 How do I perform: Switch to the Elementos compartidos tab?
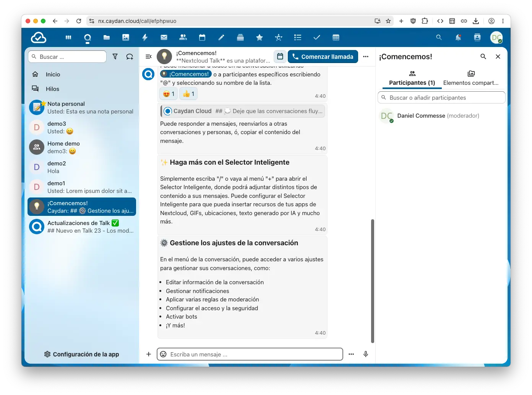471,78
